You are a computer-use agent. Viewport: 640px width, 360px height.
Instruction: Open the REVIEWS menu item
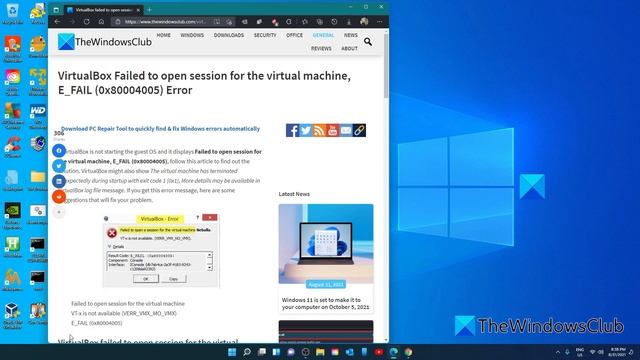[321, 48]
